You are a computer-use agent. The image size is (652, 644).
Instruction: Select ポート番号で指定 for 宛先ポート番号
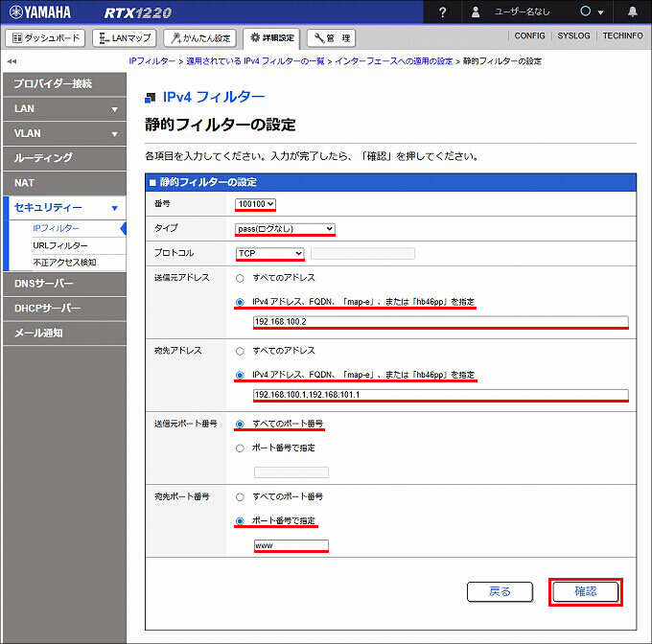pyautogui.click(x=240, y=521)
